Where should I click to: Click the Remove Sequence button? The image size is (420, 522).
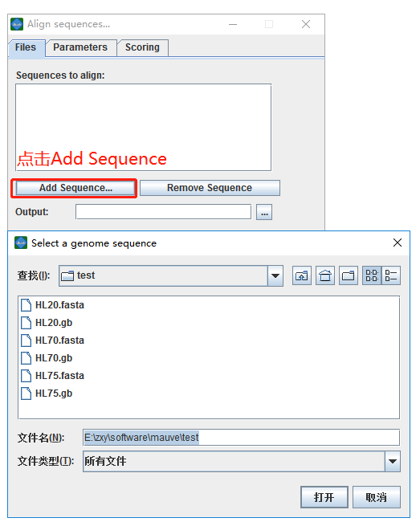[210, 188]
